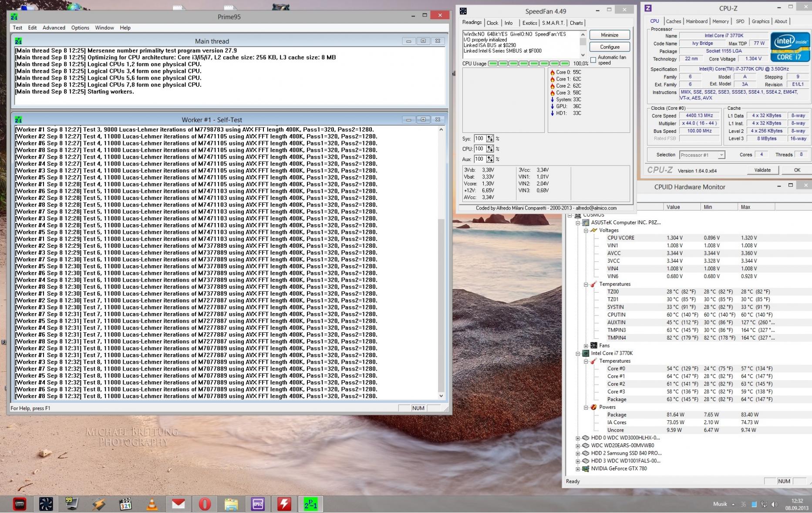The height and width of the screenshot is (513, 812).
Task: Open the Advanced menu in Prime95
Action: point(54,27)
